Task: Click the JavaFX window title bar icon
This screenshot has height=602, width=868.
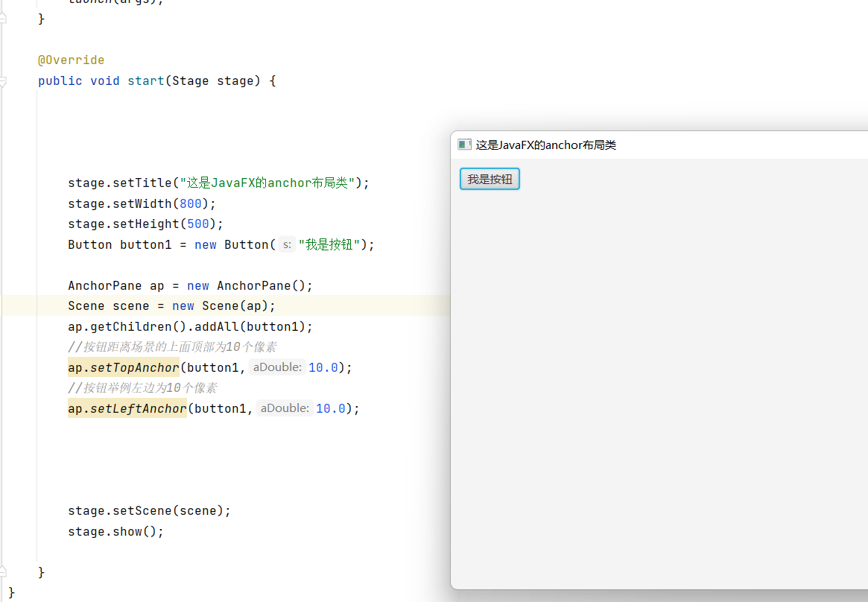Action: pyautogui.click(x=464, y=145)
